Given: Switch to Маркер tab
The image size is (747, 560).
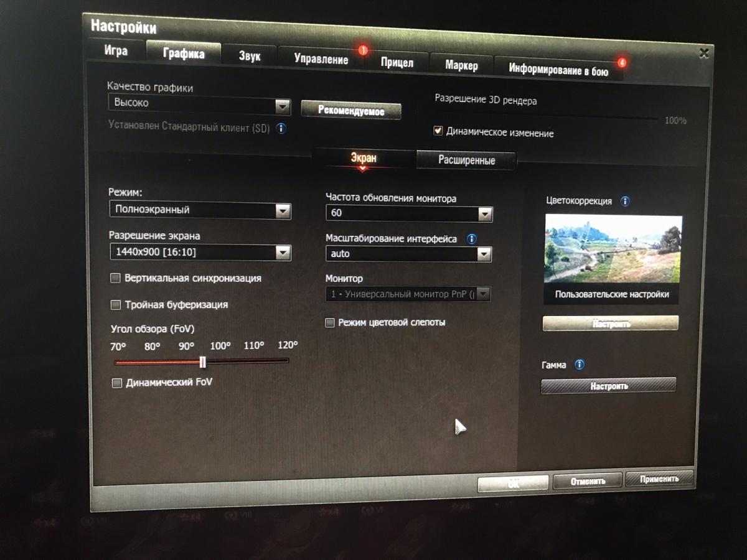Looking at the screenshot, I should [461, 65].
